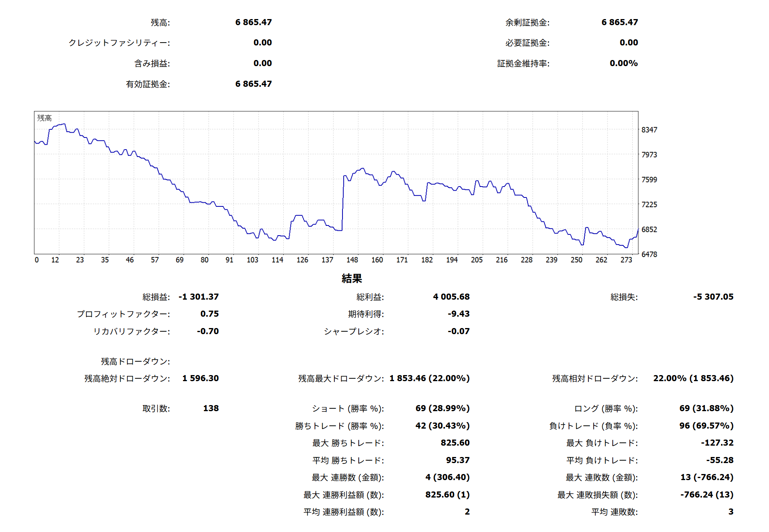Click the 最大 負けトレード value -127.32

(717, 443)
